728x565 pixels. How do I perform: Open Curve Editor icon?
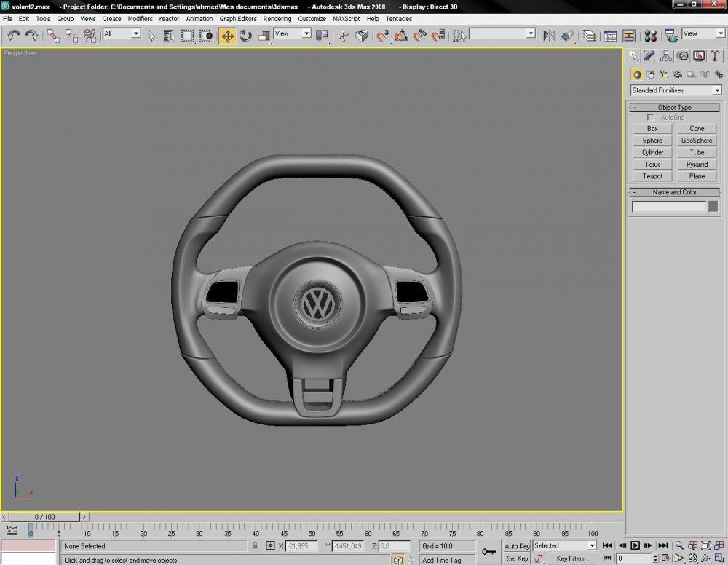[610, 36]
